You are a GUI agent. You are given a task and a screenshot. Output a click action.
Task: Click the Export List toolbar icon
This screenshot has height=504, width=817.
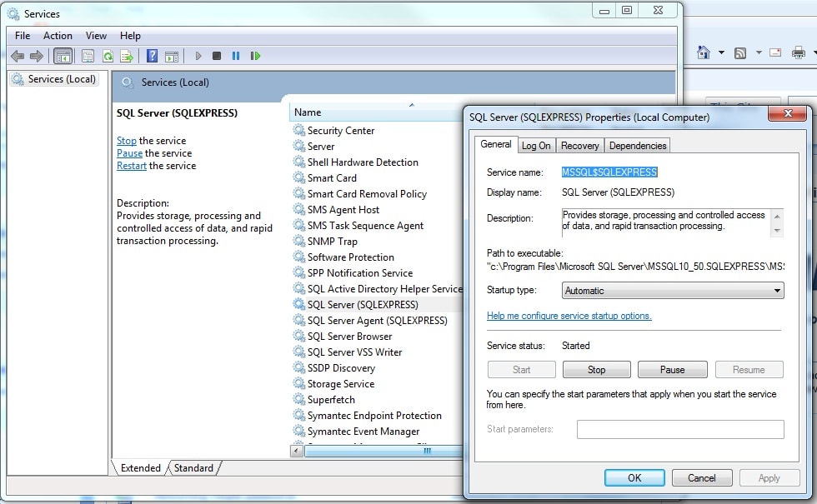[x=127, y=56]
